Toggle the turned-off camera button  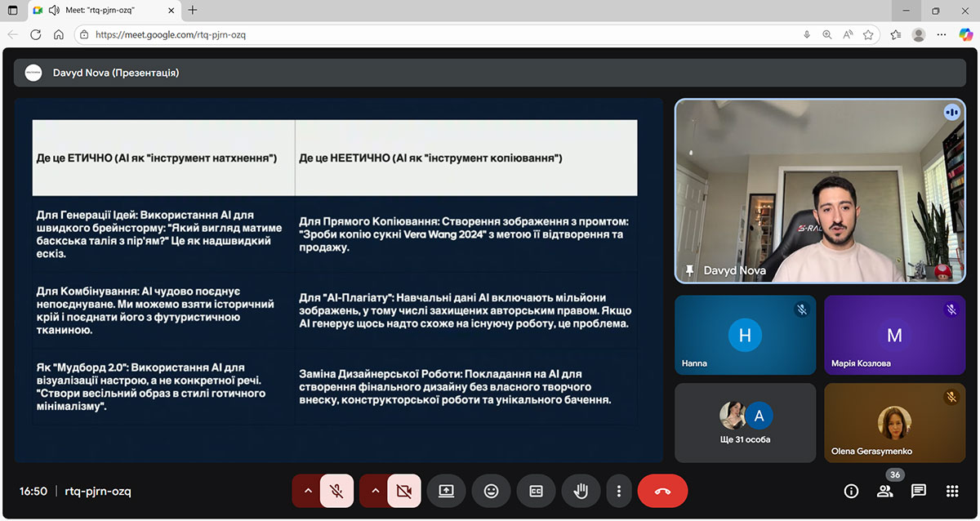403,491
